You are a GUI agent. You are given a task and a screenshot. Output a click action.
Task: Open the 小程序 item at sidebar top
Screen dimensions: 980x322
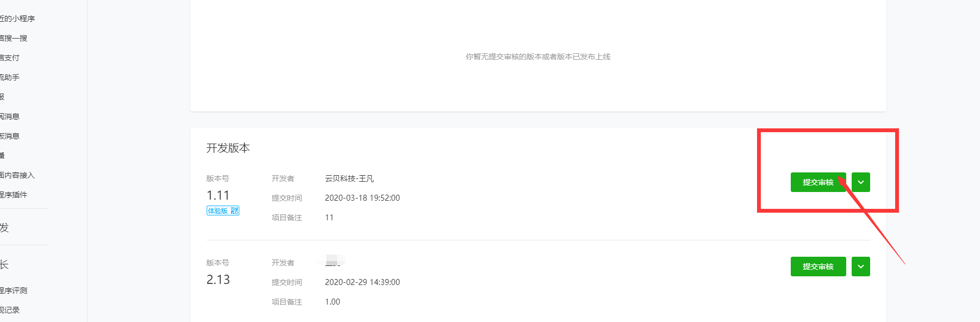17,18
